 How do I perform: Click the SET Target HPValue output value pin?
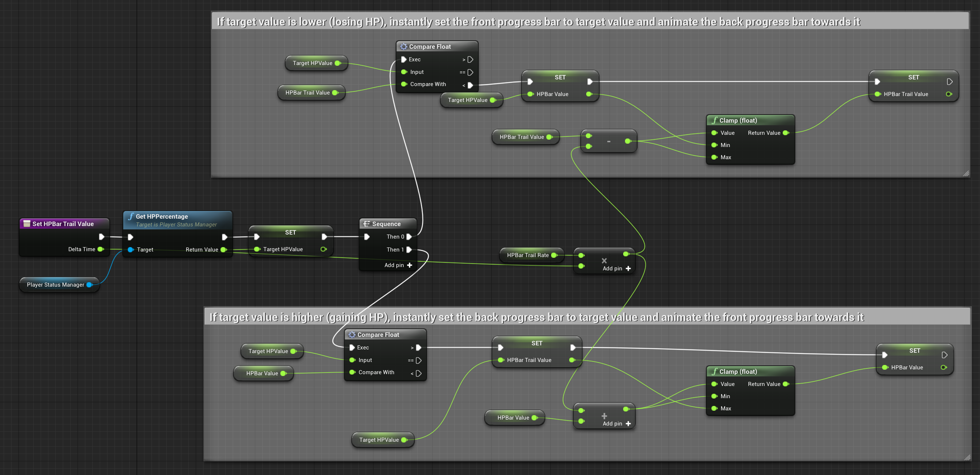click(323, 249)
